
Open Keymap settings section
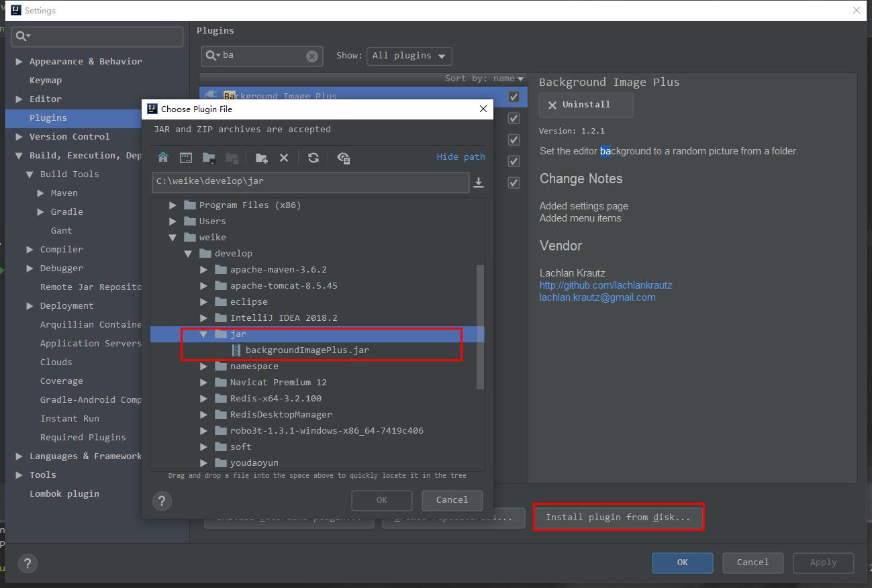46,80
